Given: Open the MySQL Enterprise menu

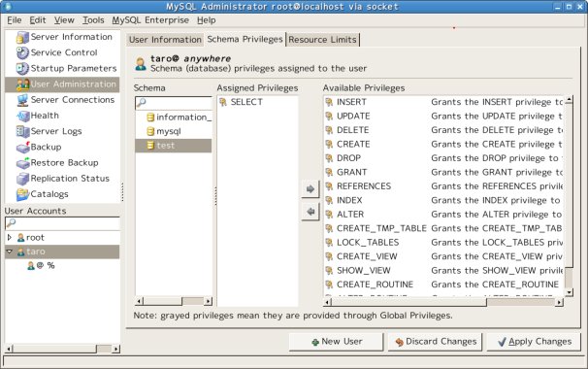Looking at the screenshot, I should [150, 20].
